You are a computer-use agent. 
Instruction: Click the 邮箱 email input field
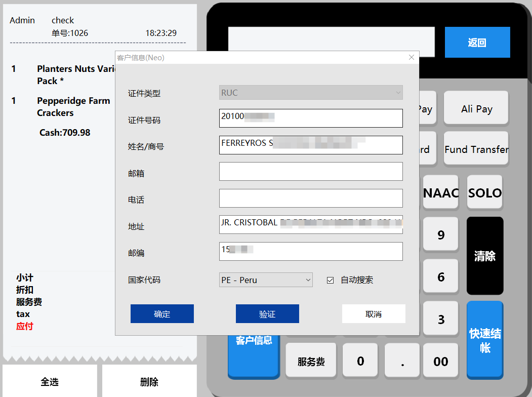(x=311, y=172)
